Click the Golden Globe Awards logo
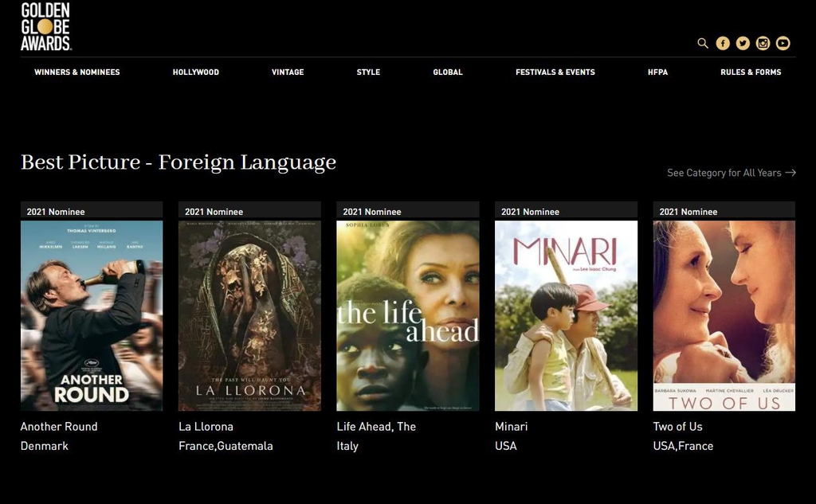The height and width of the screenshot is (504, 816). pos(45,26)
